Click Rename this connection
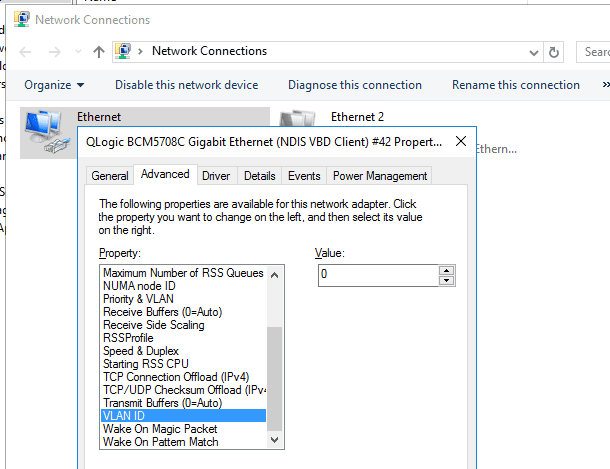The height and width of the screenshot is (469, 610). pyautogui.click(x=516, y=85)
